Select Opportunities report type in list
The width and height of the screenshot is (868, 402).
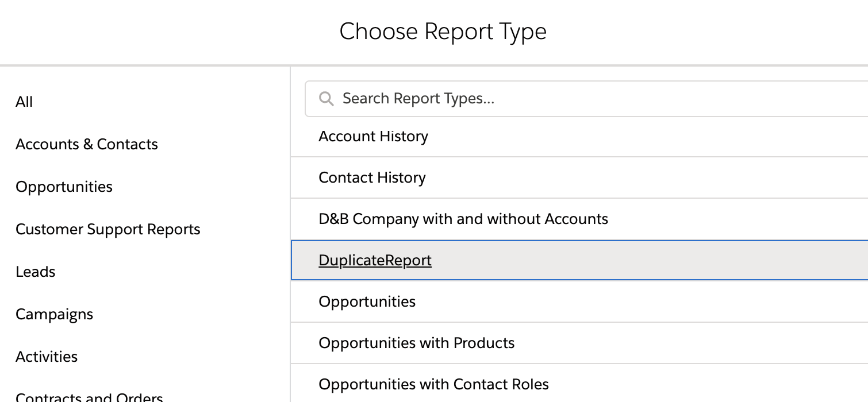(367, 301)
